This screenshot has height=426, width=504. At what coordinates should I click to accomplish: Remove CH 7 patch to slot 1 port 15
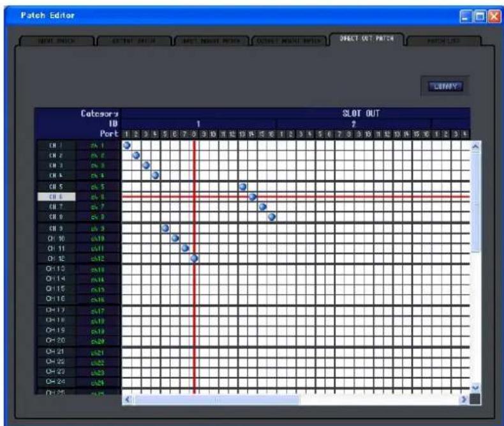tap(263, 206)
